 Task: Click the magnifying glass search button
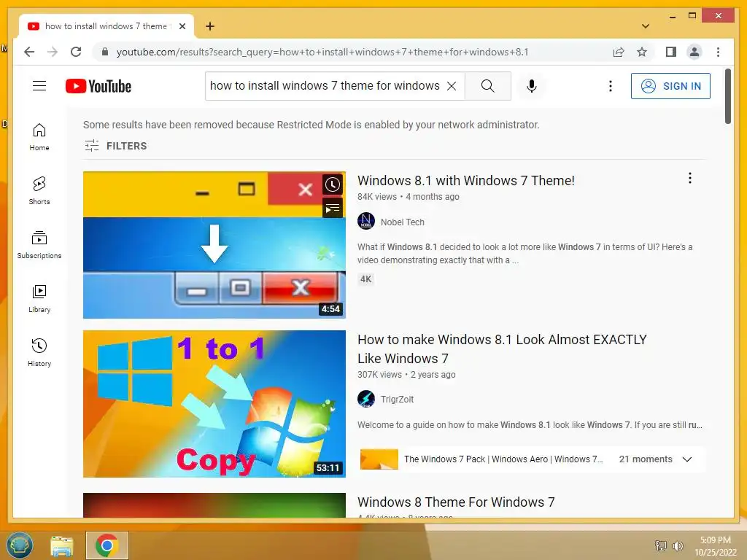point(487,86)
